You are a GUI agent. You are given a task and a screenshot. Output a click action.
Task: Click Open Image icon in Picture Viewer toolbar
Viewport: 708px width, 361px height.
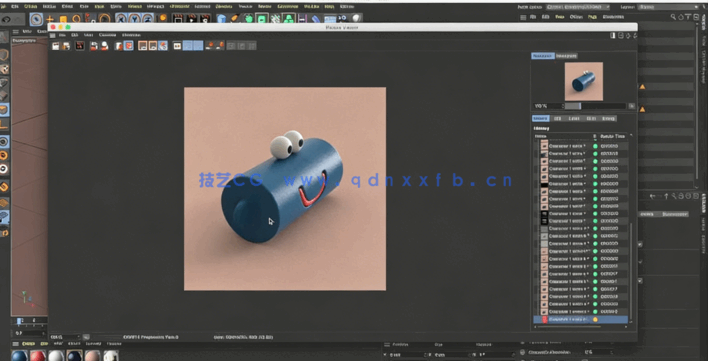(x=56, y=46)
